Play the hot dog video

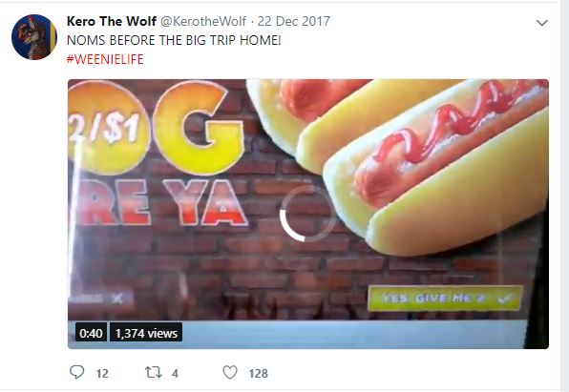(x=308, y=214)
